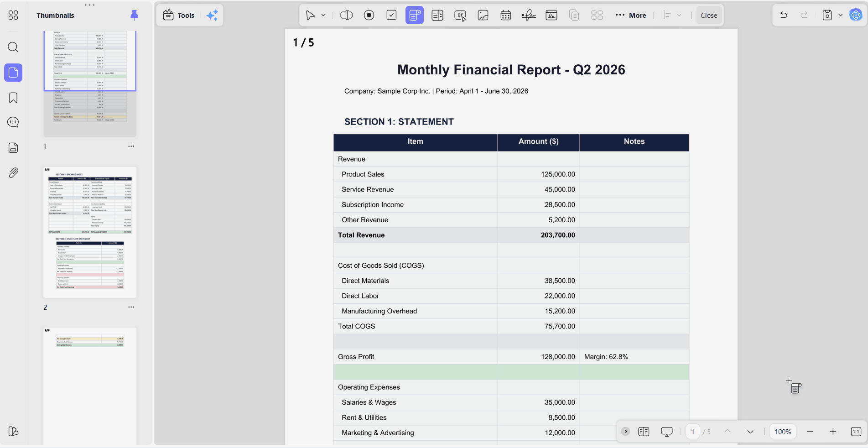Open the thumbnails panel icon in sidebar
Screen dimensions: 868x448
(x=13, y=73)
